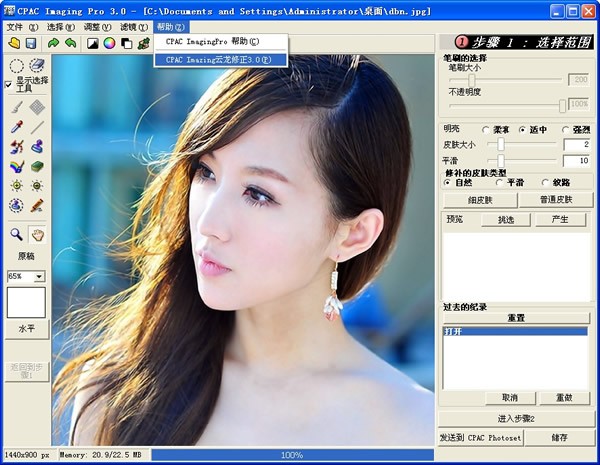Click the green undo arrow icon

pyautogui.click(x=71, y=43)
